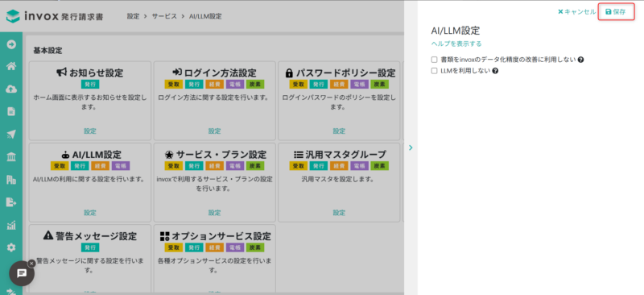The width and height of the screenshot is (644, 295).
Task: Dismiss the chat widget with its small x
Action: click(x=31, y=264)
